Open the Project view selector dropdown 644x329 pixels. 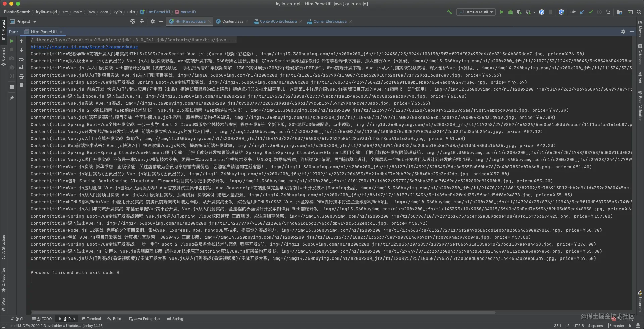[x=23, y=21]
